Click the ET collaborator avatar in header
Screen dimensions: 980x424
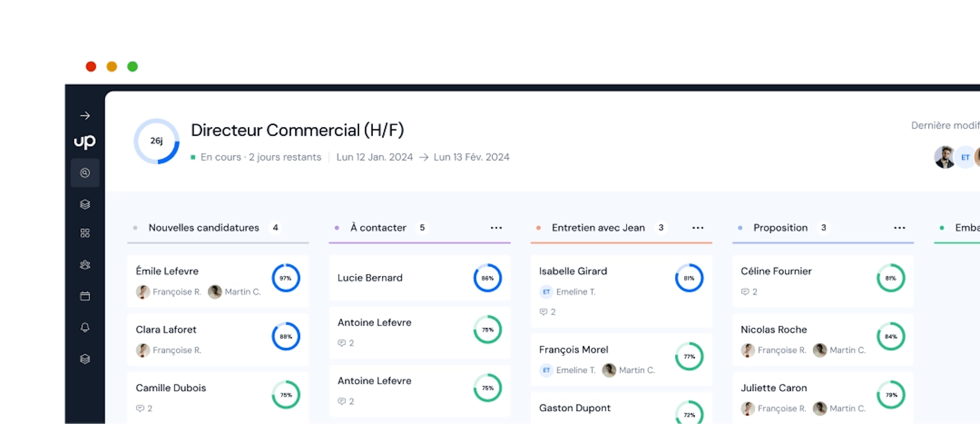click(965, 157)
